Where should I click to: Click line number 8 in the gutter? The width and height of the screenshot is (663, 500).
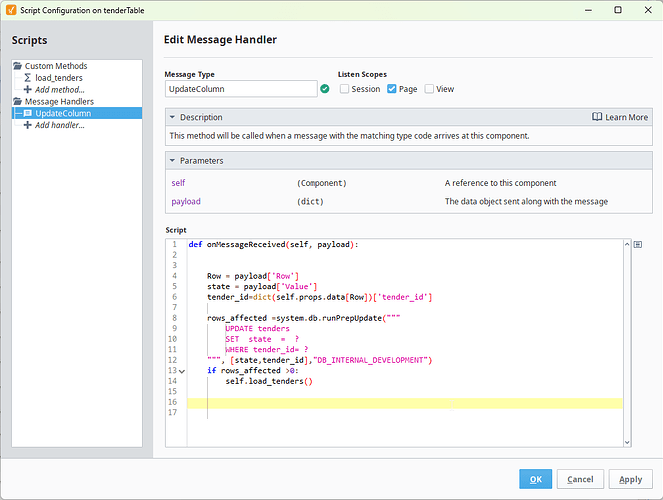[x=175, y=318]
